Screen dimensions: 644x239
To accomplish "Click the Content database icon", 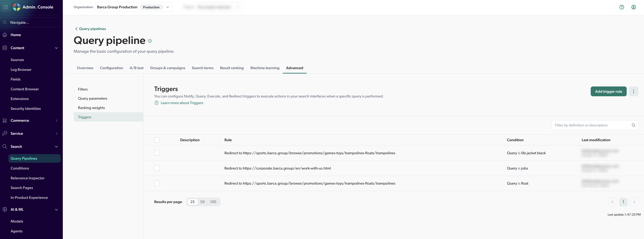I will click(5, 48).
